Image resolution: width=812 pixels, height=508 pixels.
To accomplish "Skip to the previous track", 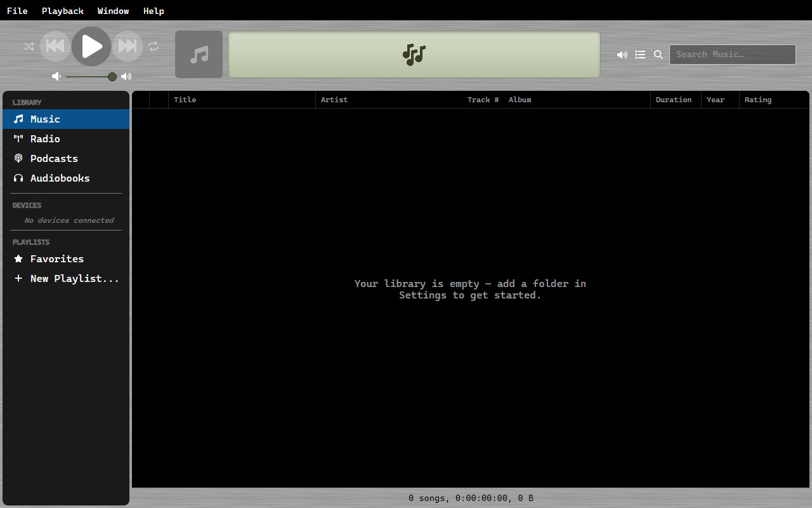I will pyautogui.click(x=55, y=46).
